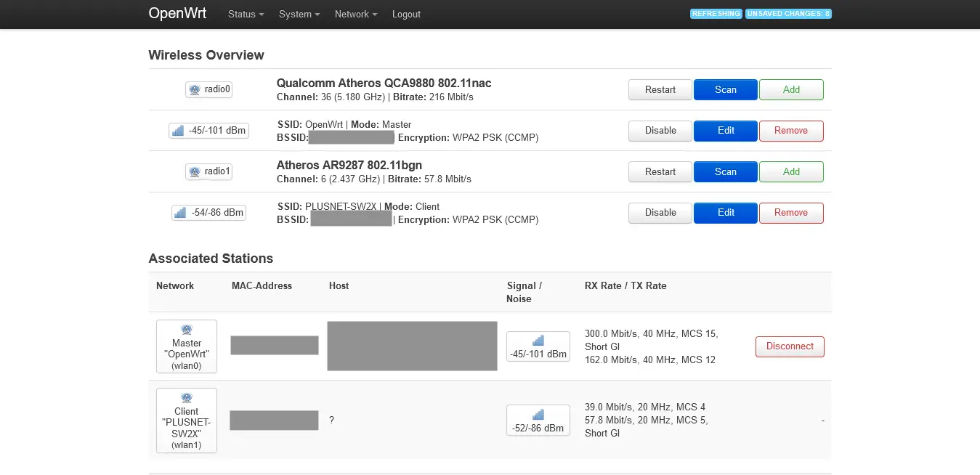Click the Network column header
Screen dimensions: 980x475
175,286
